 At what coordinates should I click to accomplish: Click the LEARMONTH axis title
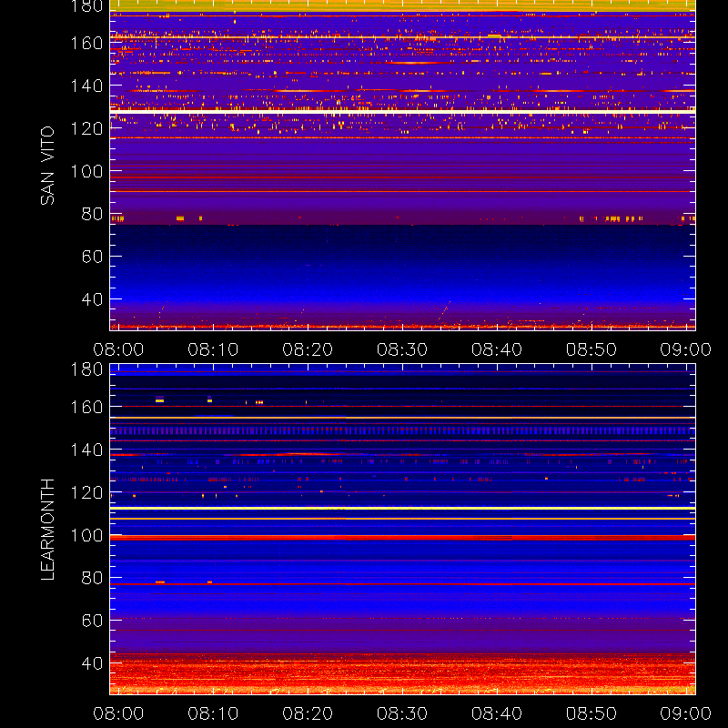click(47, 530)
